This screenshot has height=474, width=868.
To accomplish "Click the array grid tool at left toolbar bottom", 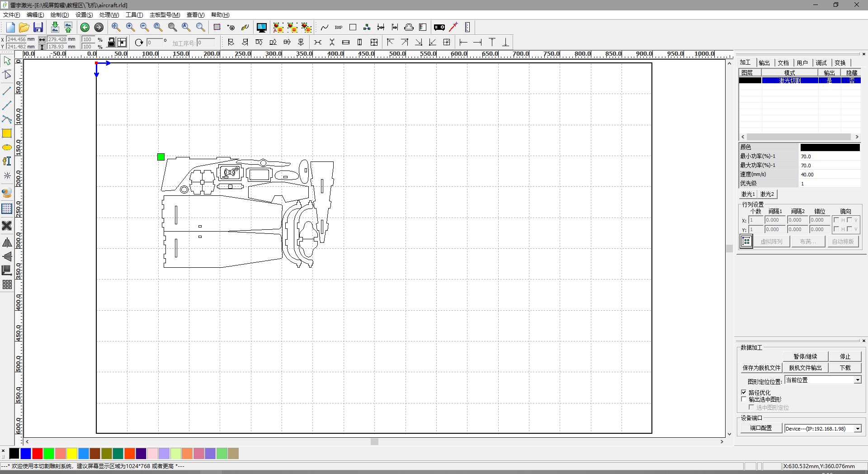I will (7, 284).
